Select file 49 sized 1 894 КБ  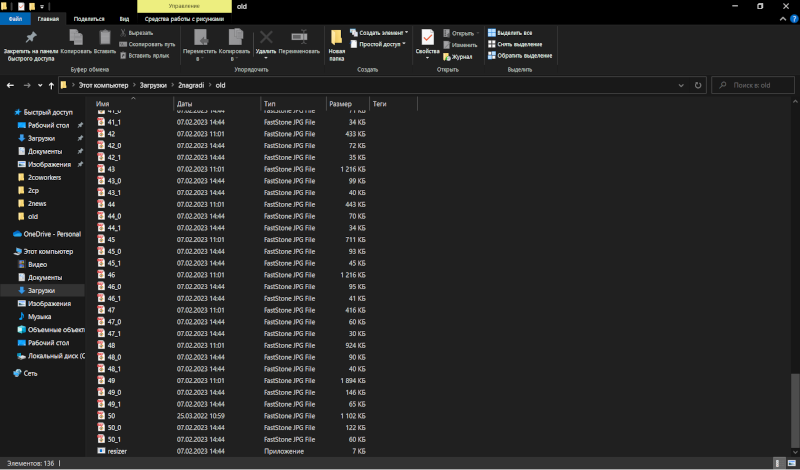(111, 381)
